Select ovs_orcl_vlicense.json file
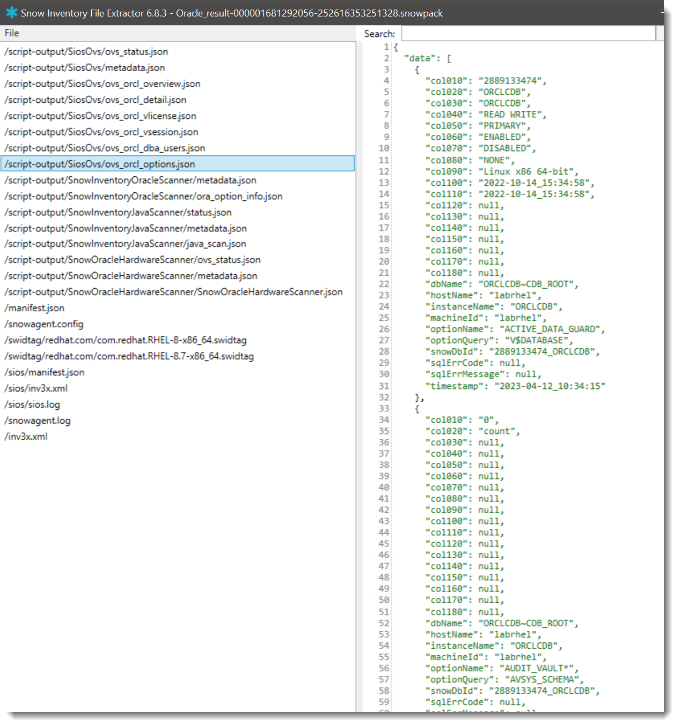Viewport: 679px width, 727px height. 100,116
